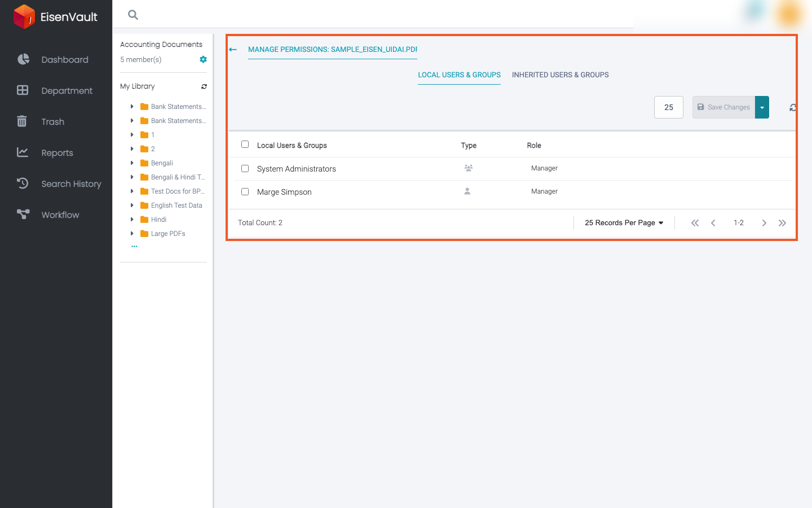Click the English Test Data folder icon
The height and width of the screenshot is (508, 812).
(x=144, y=205)
